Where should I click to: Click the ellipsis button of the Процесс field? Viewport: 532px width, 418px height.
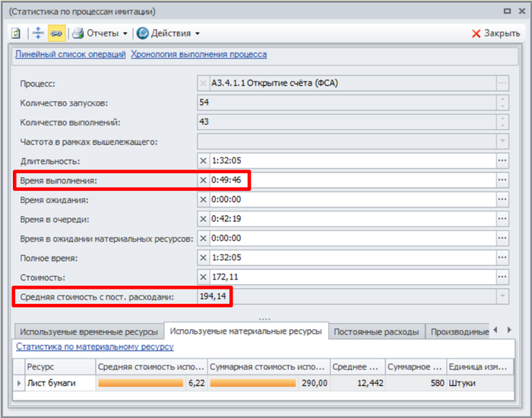tap(502, 83)
